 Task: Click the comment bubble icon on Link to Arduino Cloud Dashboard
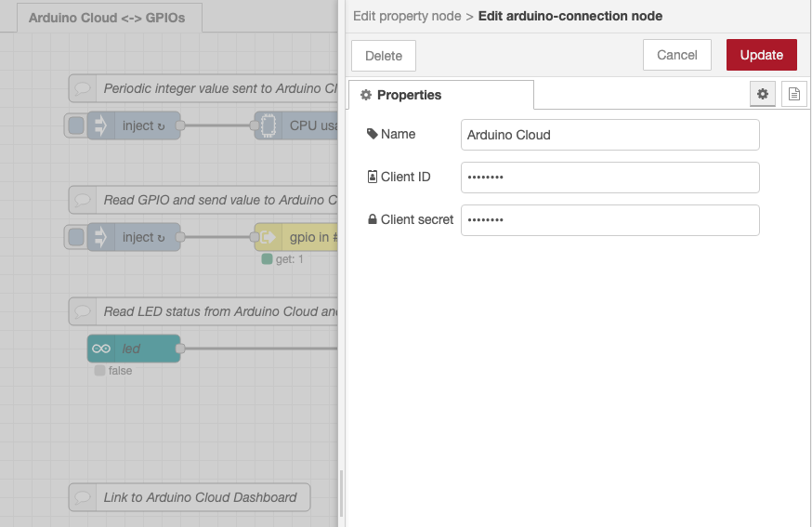coord(83,497)
